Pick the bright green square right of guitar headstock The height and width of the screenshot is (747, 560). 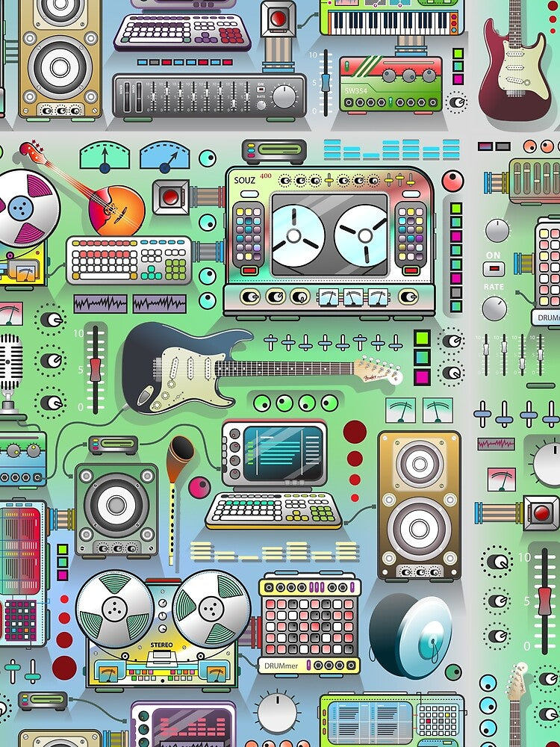422,338
